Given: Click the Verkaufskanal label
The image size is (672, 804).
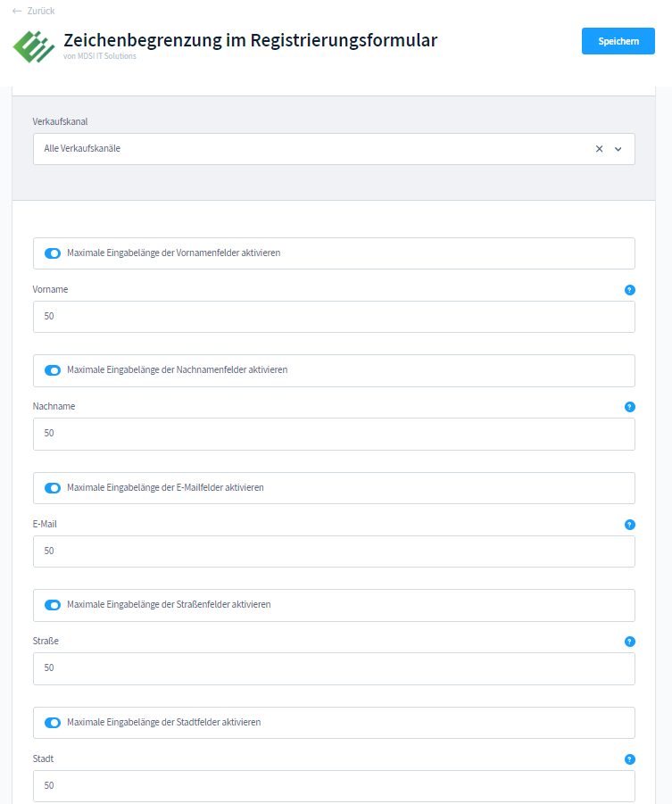Looking at the screenshot, I should (60, 121).
